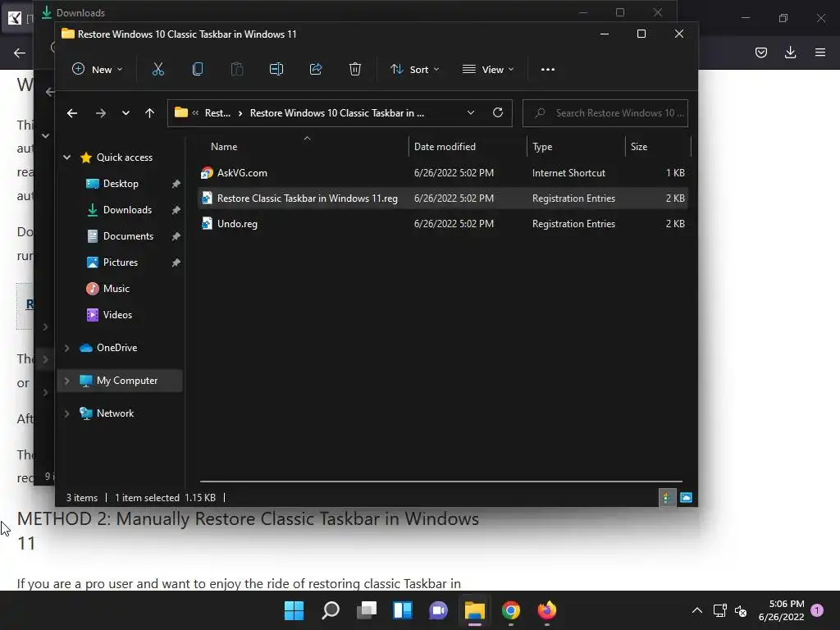840x630 pixels.
Task: Expand the OneDrive tree node
Action: point(67,348)
